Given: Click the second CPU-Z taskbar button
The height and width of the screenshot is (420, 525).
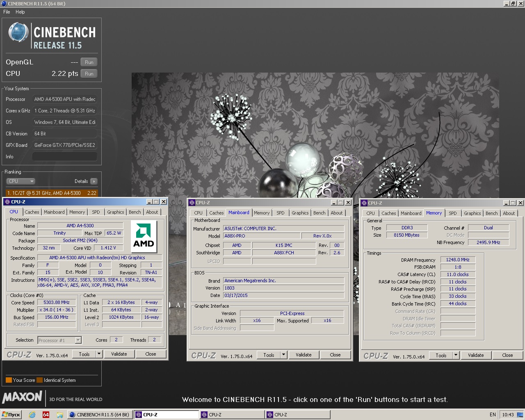Looking at the screenshot, I should [x=232, y=415].
